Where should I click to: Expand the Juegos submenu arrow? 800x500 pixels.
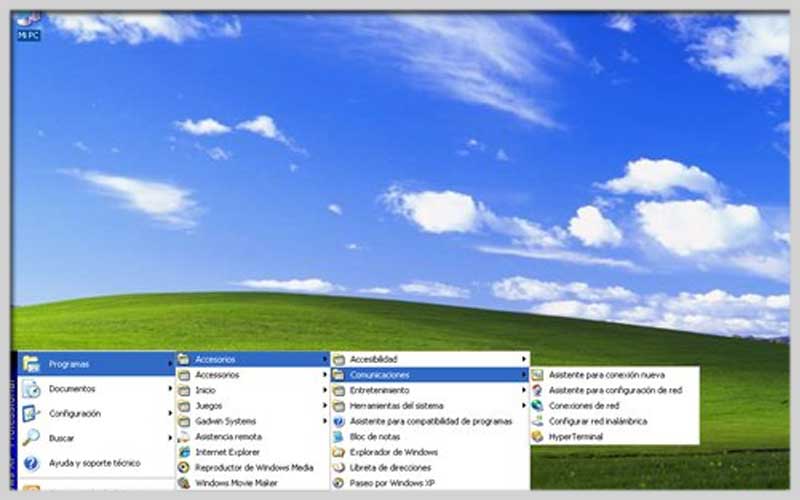[x=324, y=406]
